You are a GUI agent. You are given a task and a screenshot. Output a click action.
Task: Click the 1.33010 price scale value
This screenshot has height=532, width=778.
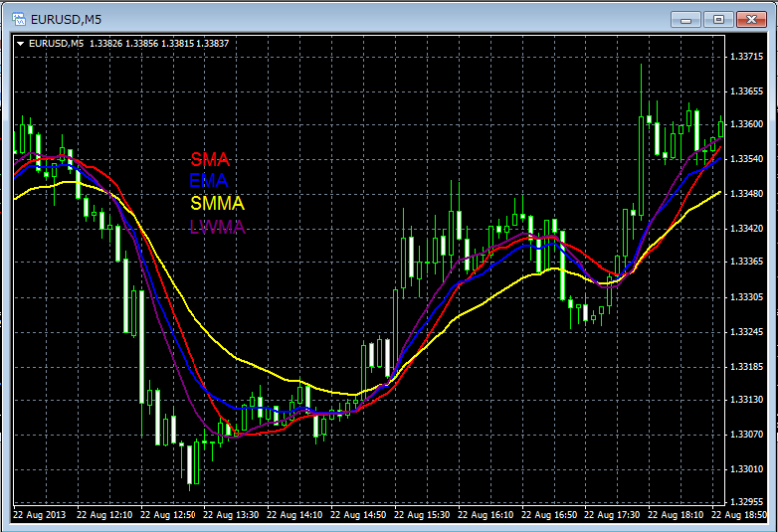pos(746,468)
